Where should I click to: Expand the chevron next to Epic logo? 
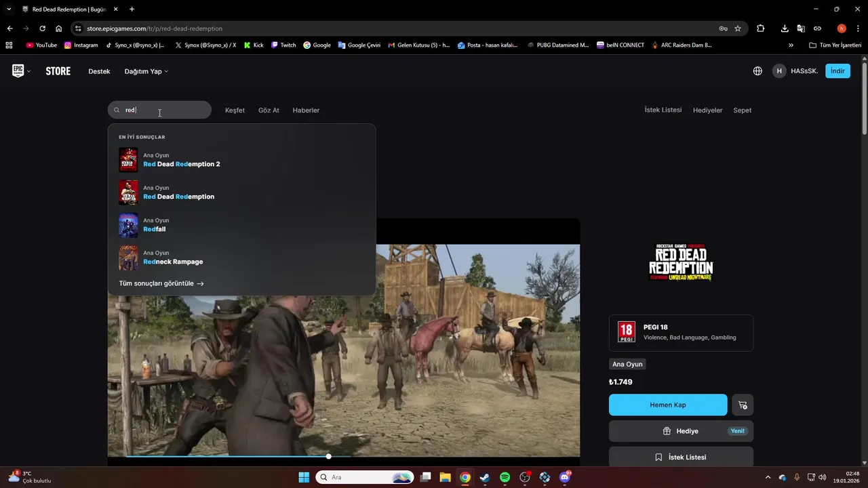pos(28,71)
